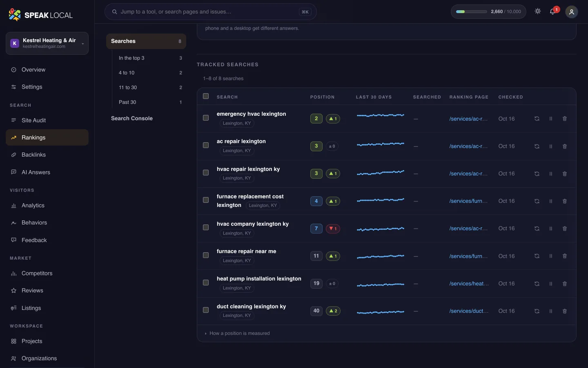Click the hvac company lexington ky sparkline
This screenshot has height=368, width=588.
point(381,229)
